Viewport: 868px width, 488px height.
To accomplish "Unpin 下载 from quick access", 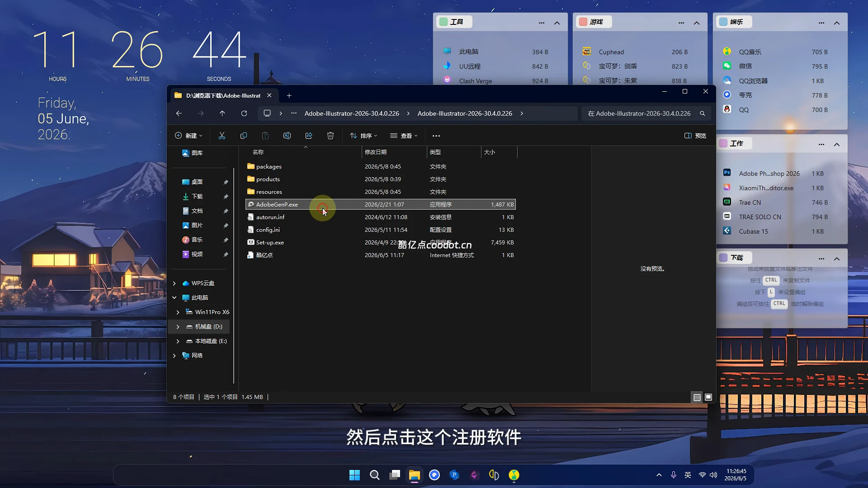I will pyautogui.click(x=226, y=197).
